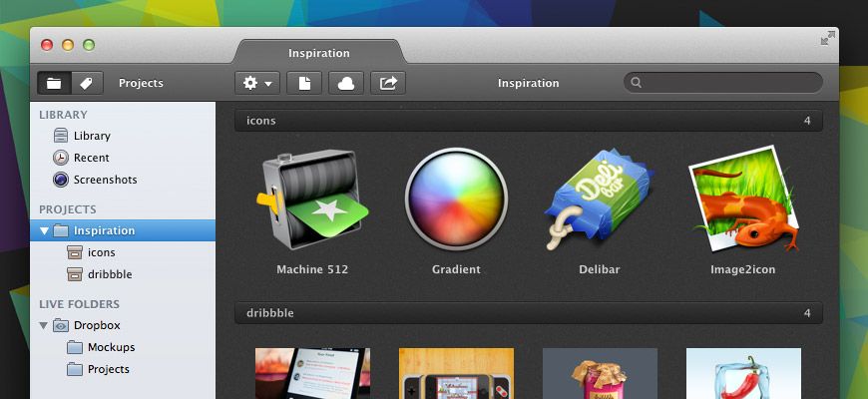This screenshot has width=868, height=399.
Task: Click the cloud upload toolbar button
Action: tap(346, 83)
